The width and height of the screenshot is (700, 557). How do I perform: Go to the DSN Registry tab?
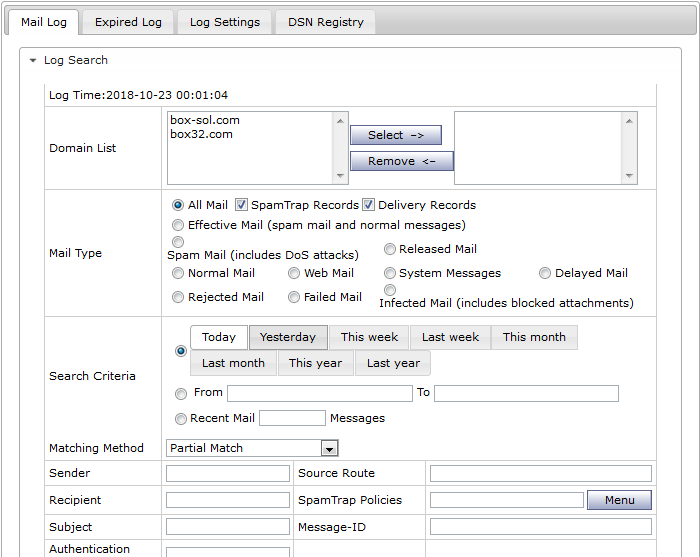pos(326,22)
